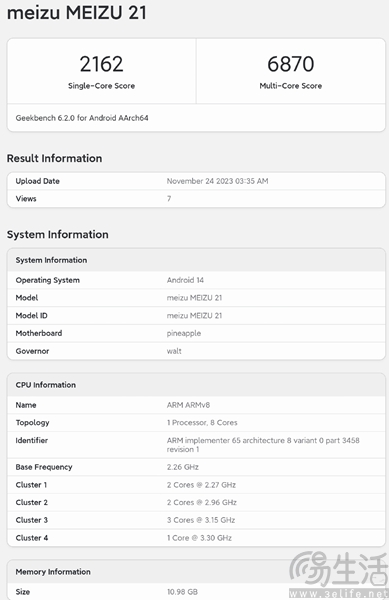Click the 'Multi-Core Score' label
The image size is (389, 600).
[x=291, y=86]
